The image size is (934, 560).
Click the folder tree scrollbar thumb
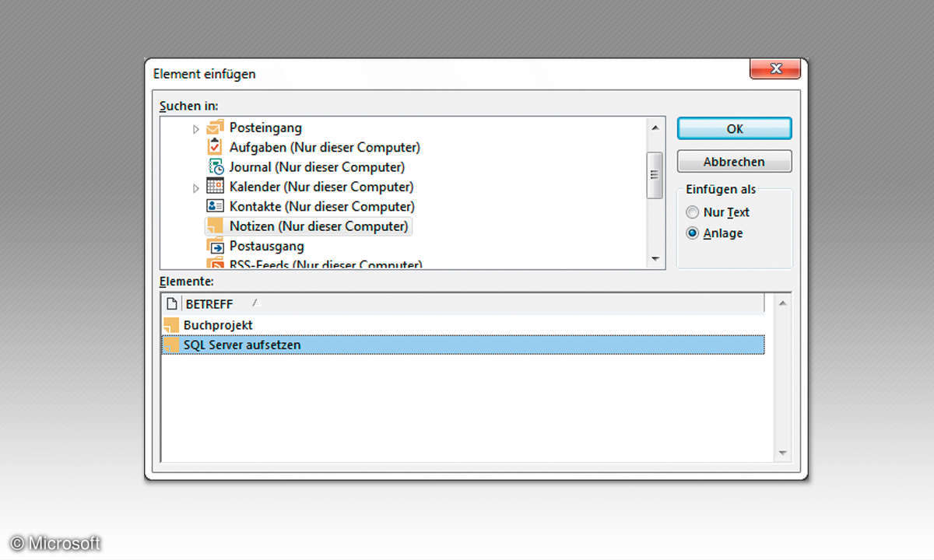(655, 175)
